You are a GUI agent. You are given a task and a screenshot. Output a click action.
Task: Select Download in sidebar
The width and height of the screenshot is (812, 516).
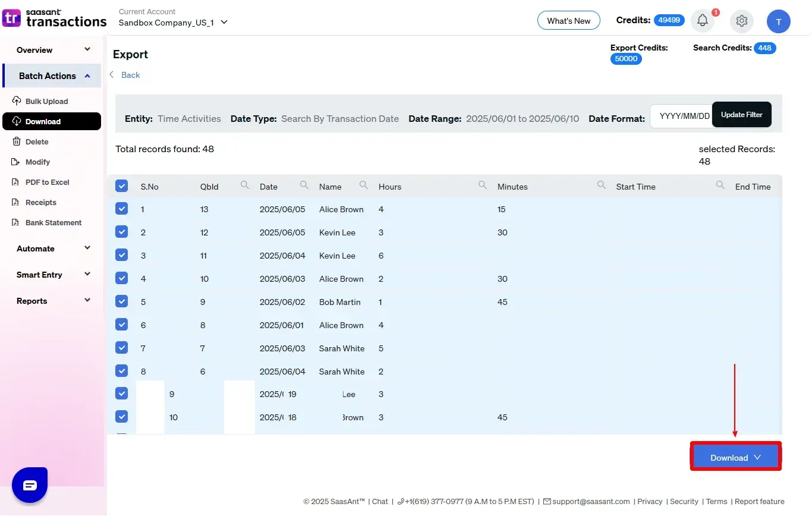52,121
